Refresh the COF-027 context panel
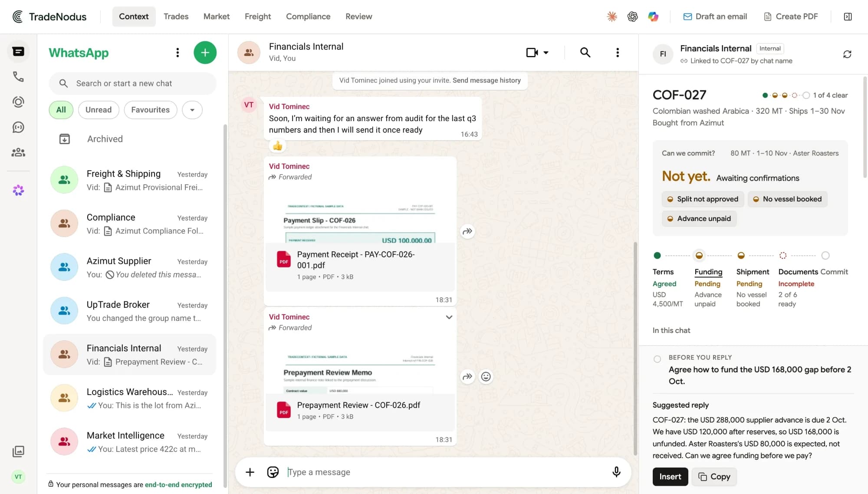 [x=847, y=54]
